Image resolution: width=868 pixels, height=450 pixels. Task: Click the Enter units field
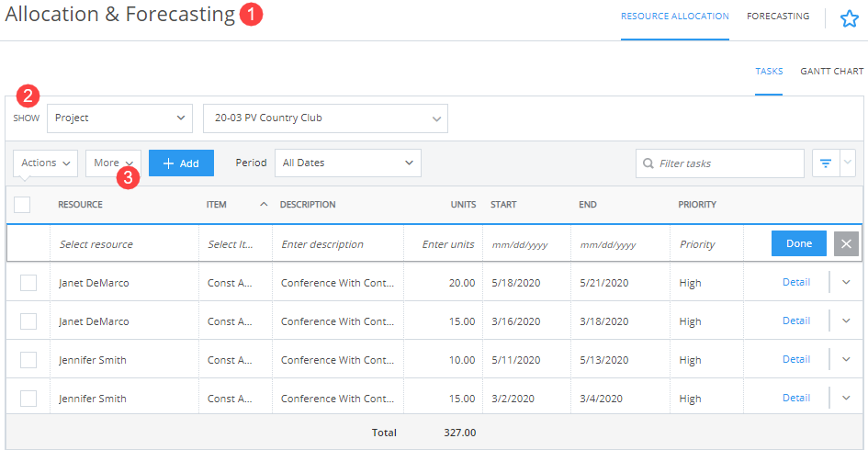pyautogui.click(x=444, y=244)
